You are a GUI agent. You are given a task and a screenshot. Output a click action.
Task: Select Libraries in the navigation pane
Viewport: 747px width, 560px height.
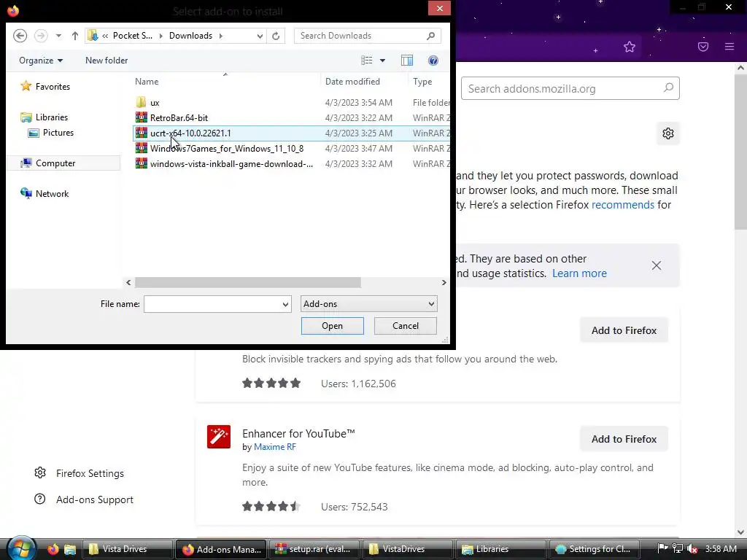[44, 117]
